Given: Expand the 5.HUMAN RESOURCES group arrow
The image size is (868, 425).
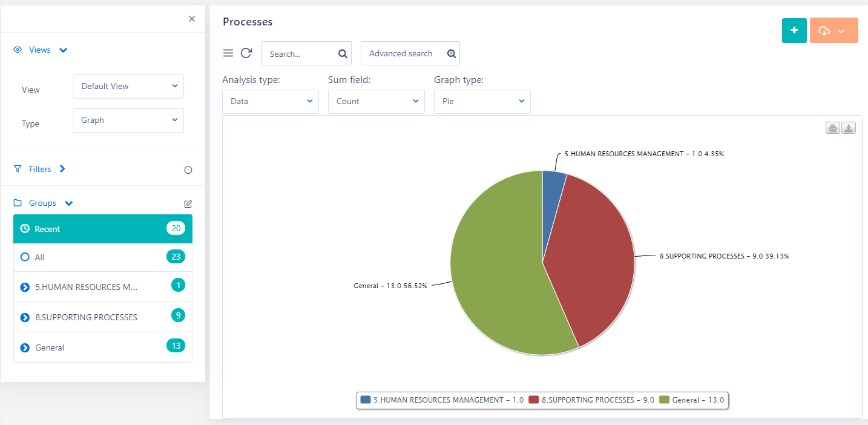Looking at the screenshot, I should tap(25, 287).
